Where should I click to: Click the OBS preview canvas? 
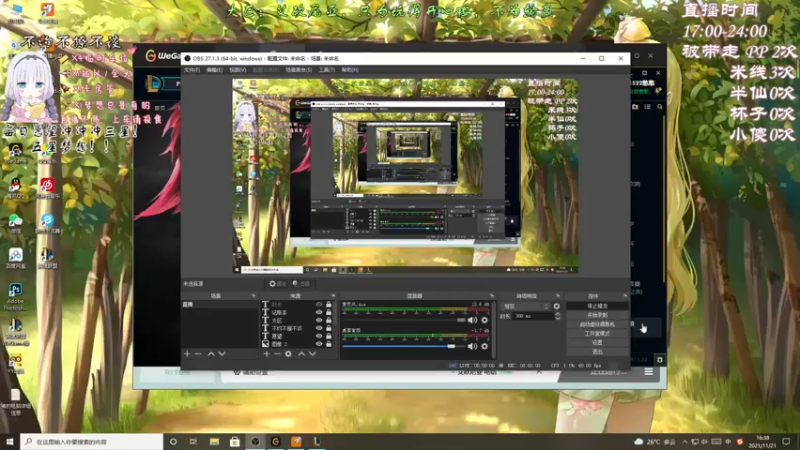click(x=405, y=176)
